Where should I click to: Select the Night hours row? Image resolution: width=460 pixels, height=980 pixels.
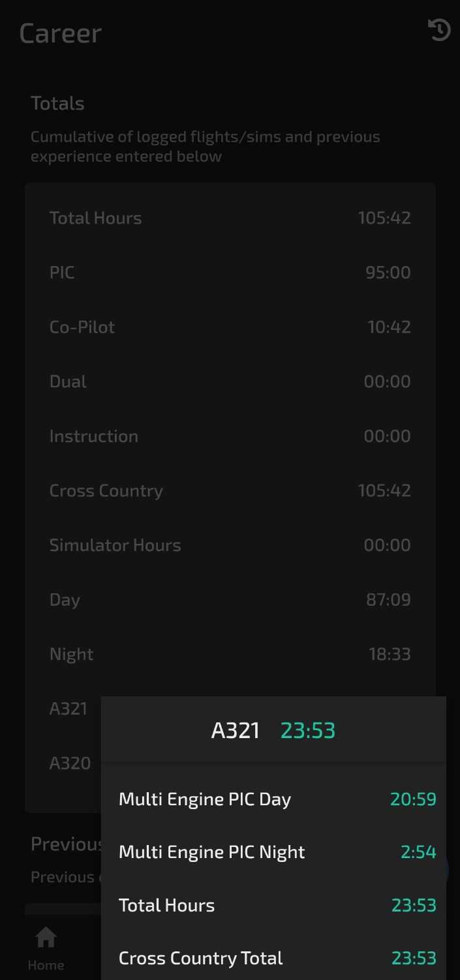pos(230,654)
